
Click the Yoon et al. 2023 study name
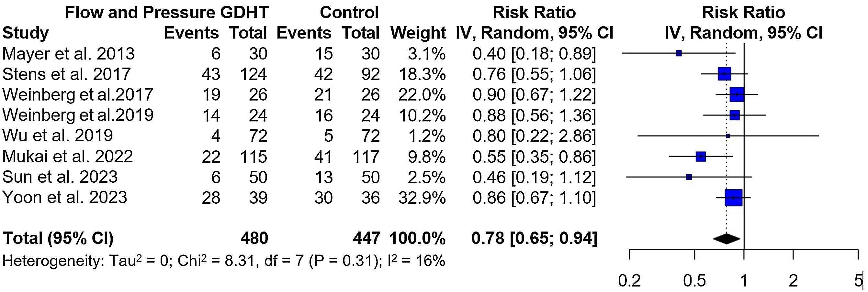click(x=65, y=198)
